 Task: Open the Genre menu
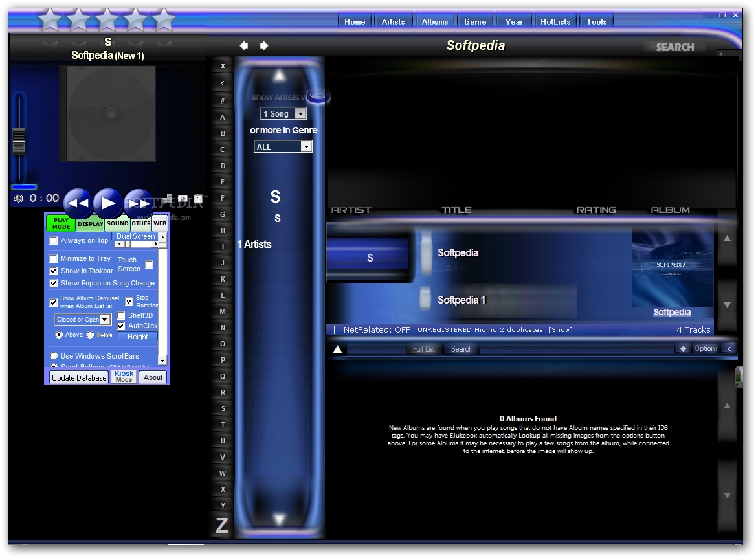click(475, 22)
